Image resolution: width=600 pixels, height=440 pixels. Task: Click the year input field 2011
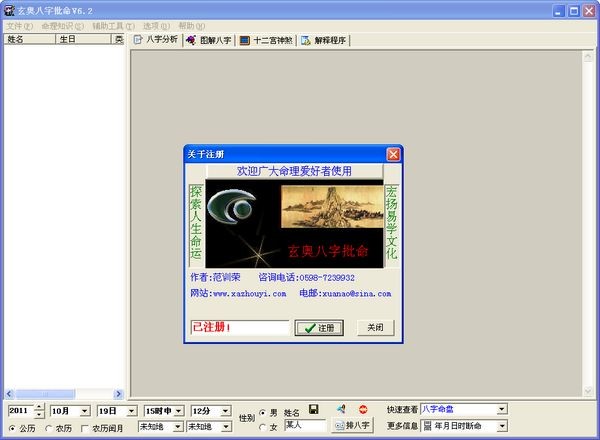tap(21, 411)
